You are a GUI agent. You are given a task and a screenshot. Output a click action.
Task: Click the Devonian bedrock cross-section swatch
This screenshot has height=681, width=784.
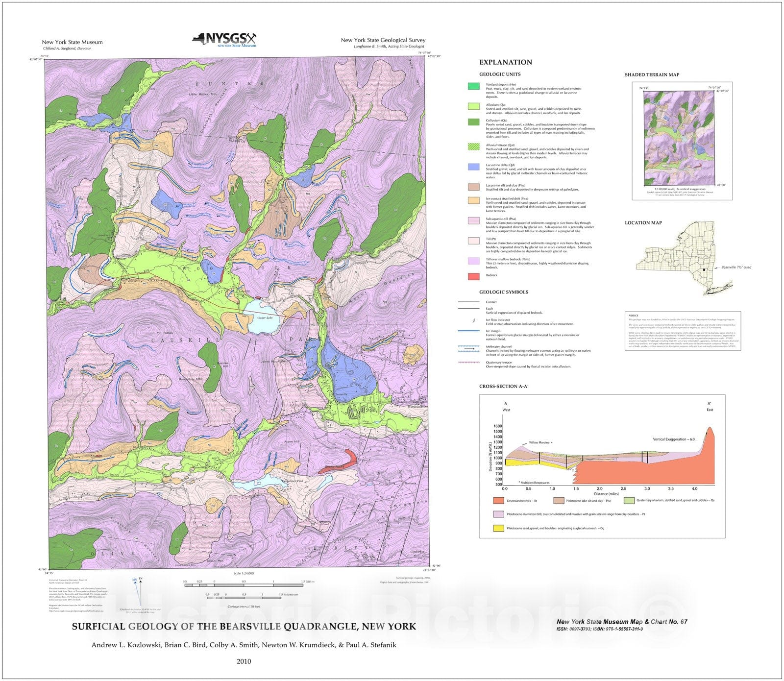click(x=498, y=501)
